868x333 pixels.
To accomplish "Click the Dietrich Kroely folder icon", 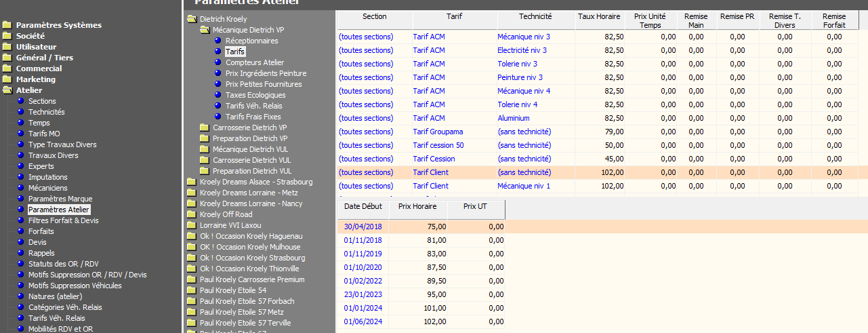I will click(x=192, y=19).
